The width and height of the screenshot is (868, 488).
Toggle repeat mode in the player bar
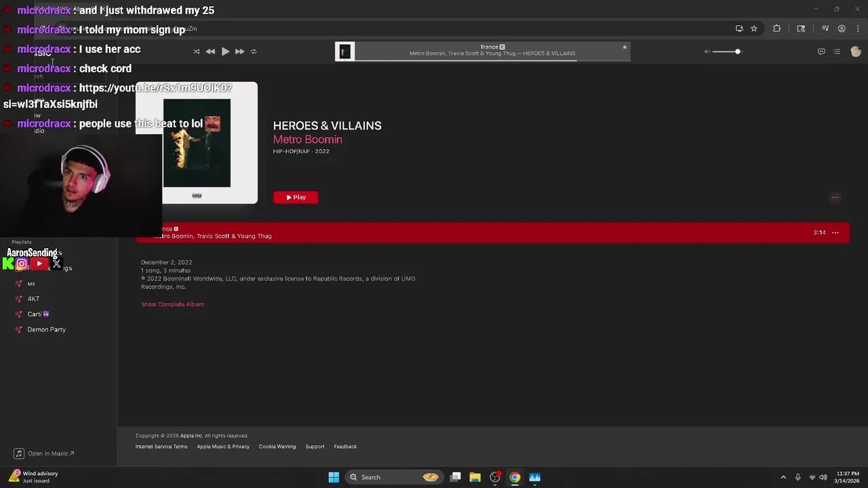point(254,52)
